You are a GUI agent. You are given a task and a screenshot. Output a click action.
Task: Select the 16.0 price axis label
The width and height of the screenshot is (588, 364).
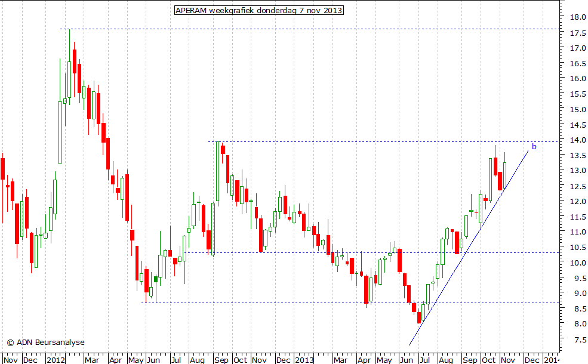(x=578, y=78)
